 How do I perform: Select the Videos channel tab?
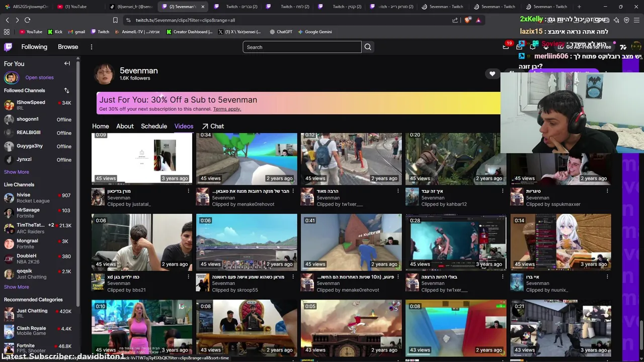pyautogui.click(x=184, y=126)
